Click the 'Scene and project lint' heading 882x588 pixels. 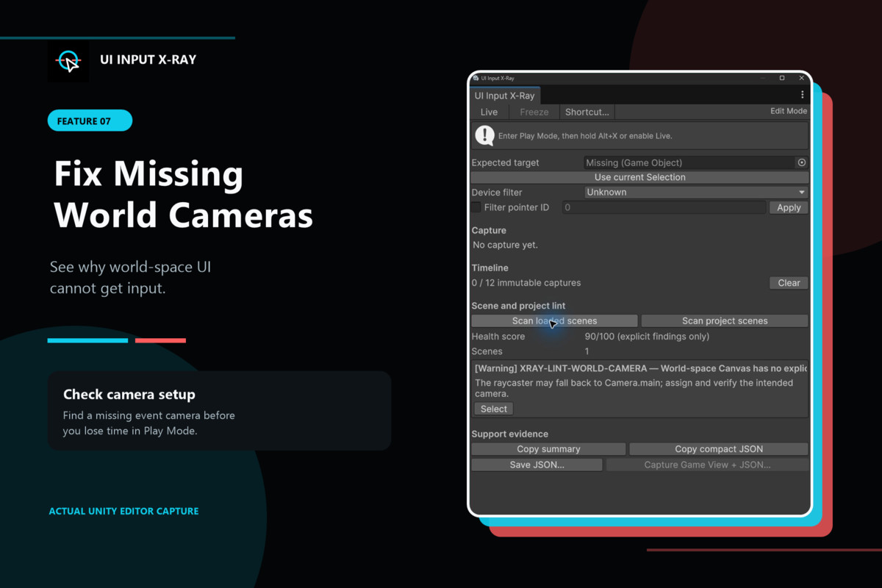point(518,306)
